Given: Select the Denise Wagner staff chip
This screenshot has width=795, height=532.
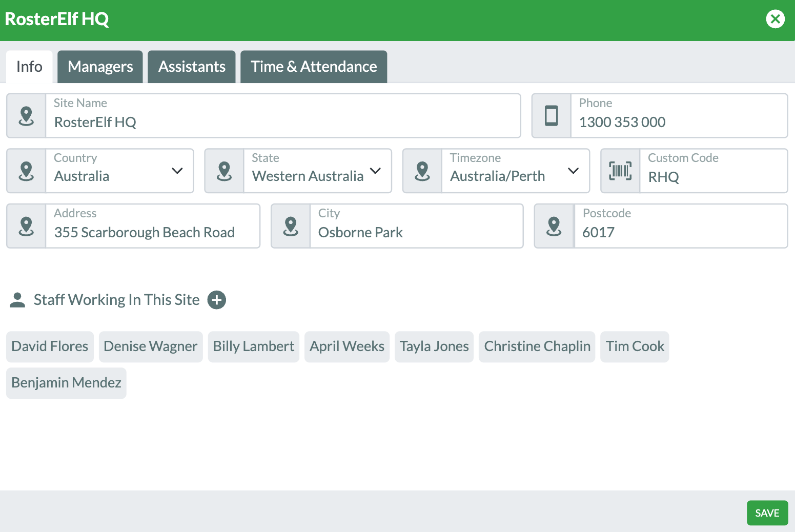Looking at the screenshot, I should pos(151,346).
